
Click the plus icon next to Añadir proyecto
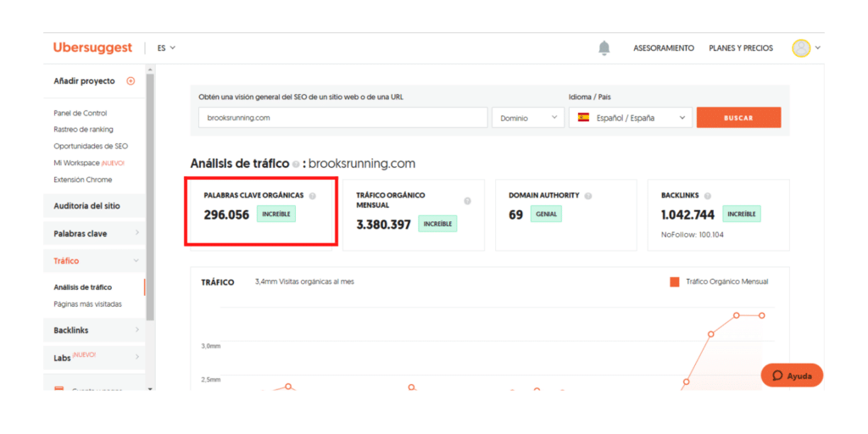(x=131, y=81)
